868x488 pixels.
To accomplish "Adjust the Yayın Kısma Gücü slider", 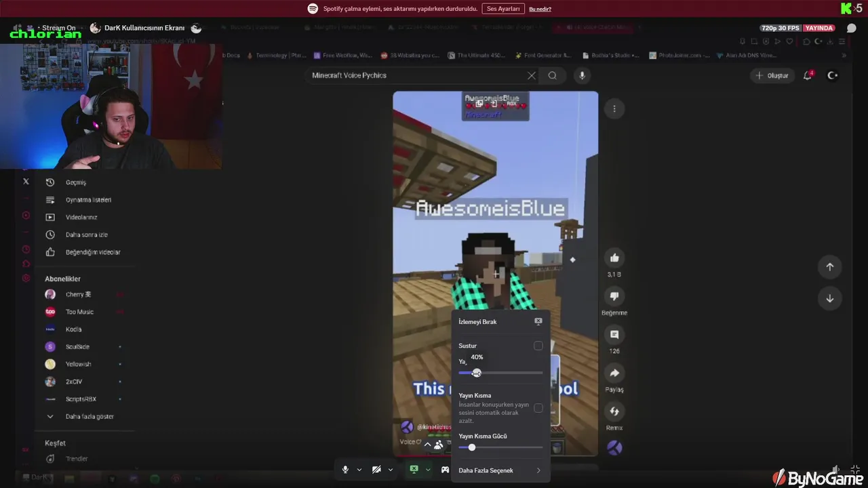I will [x=472, y=447].
